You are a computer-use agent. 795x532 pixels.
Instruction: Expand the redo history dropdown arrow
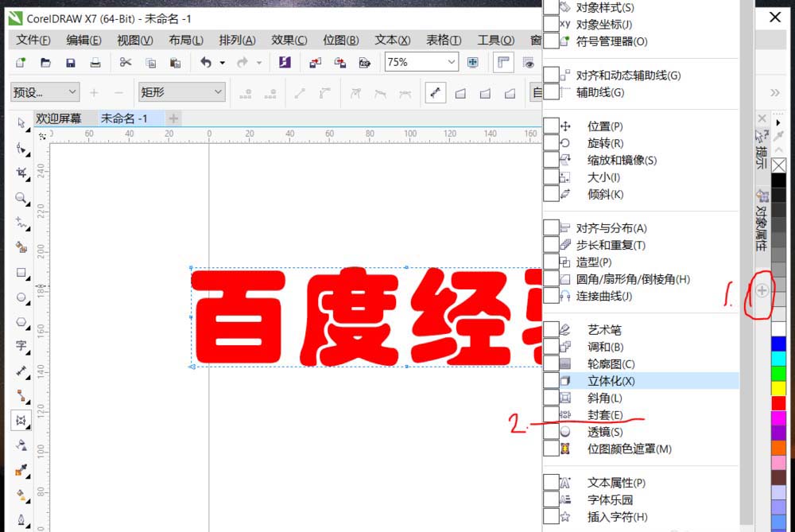[259, 63]
